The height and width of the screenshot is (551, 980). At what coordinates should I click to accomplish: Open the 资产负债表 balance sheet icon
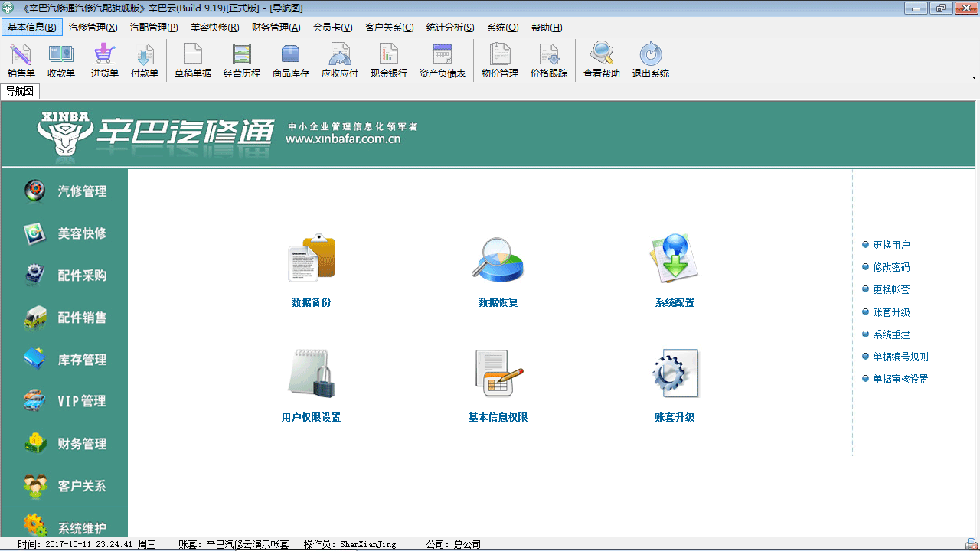coord(443,60)
